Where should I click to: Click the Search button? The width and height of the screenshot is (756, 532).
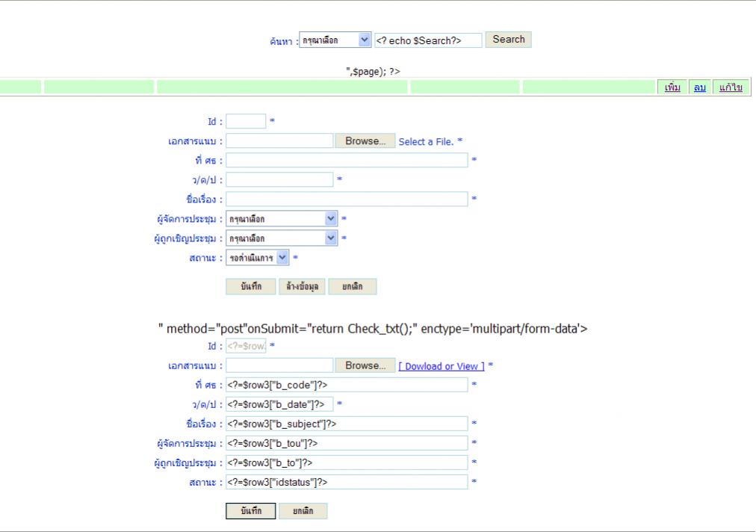(509, 40)
